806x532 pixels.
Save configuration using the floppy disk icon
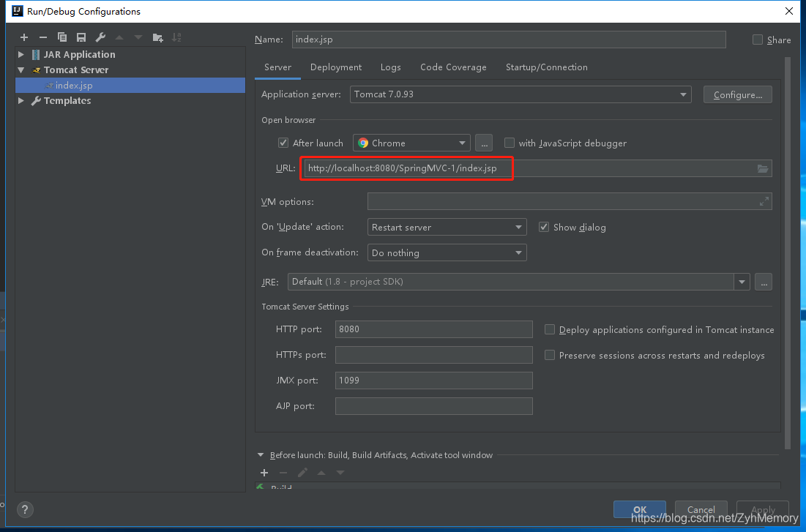click(x=81, y=37)
